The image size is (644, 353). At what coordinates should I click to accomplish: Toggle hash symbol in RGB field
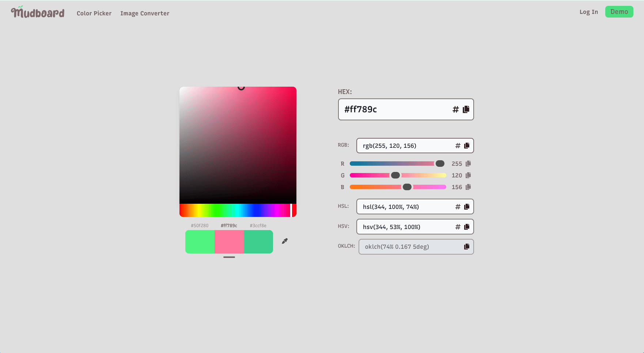[458, 146]
